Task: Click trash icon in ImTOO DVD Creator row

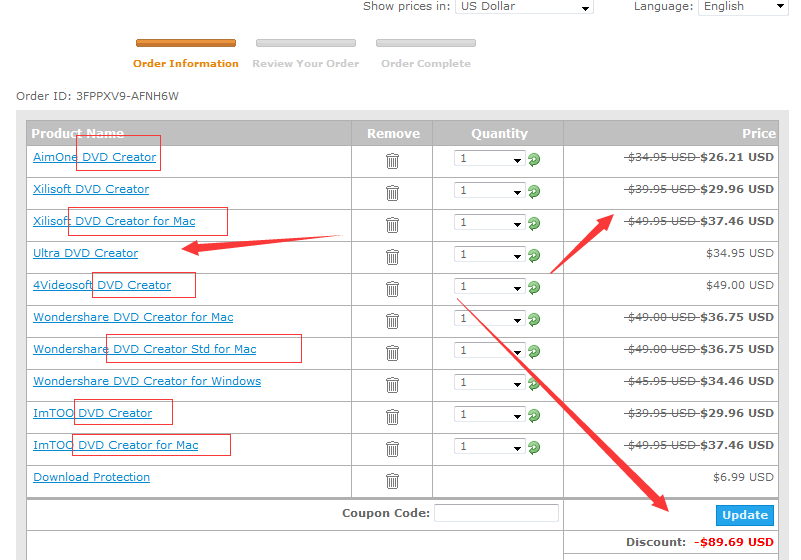Action: click(392, 417)
